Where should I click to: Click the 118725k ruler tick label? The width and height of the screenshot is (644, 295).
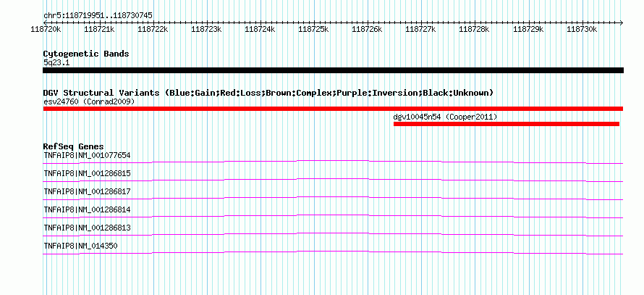[x=314, y=29]
